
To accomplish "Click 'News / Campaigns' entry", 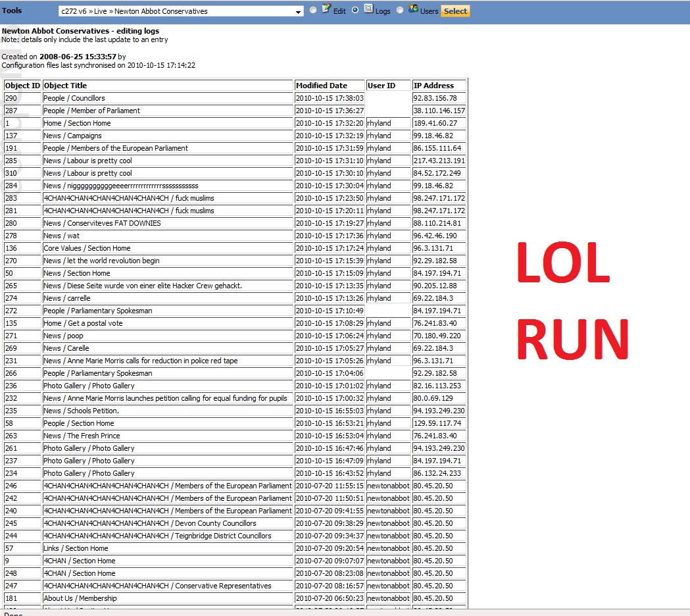I will (72, 136).
